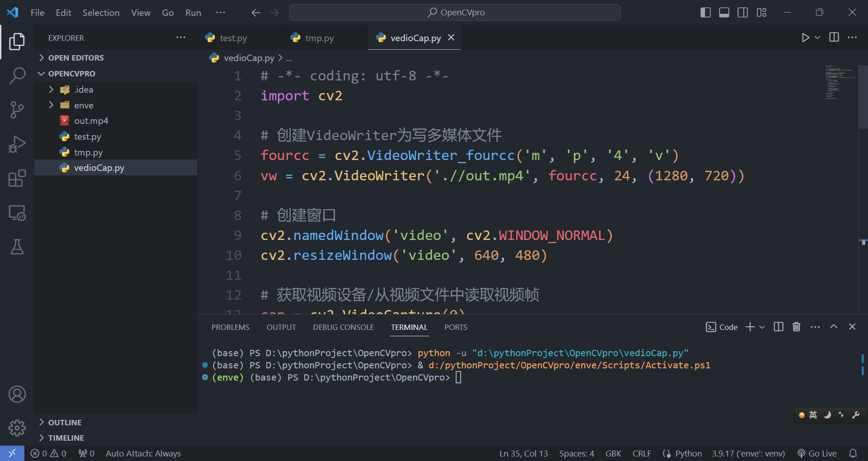Image resolution: width=868 pixels, height=461 pixels.
Task: Open the Run dropdown arrow beside play
Action: [817, 38]
